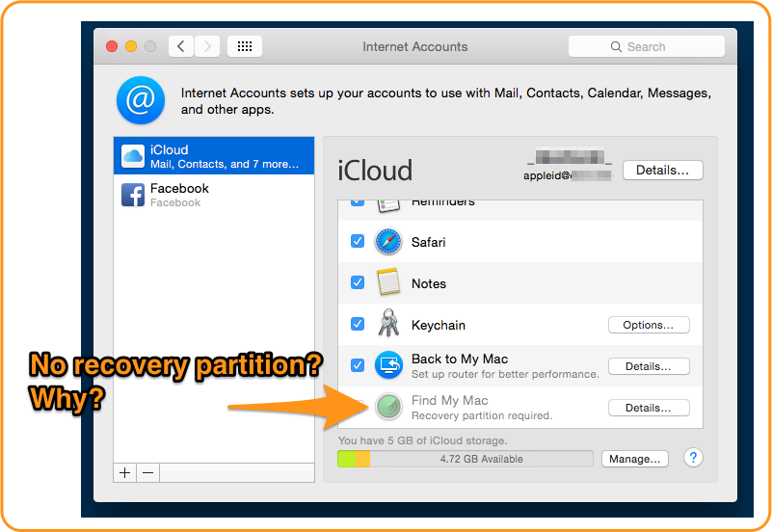Click the Internet Accounts @ icon

tap(141, 100)
